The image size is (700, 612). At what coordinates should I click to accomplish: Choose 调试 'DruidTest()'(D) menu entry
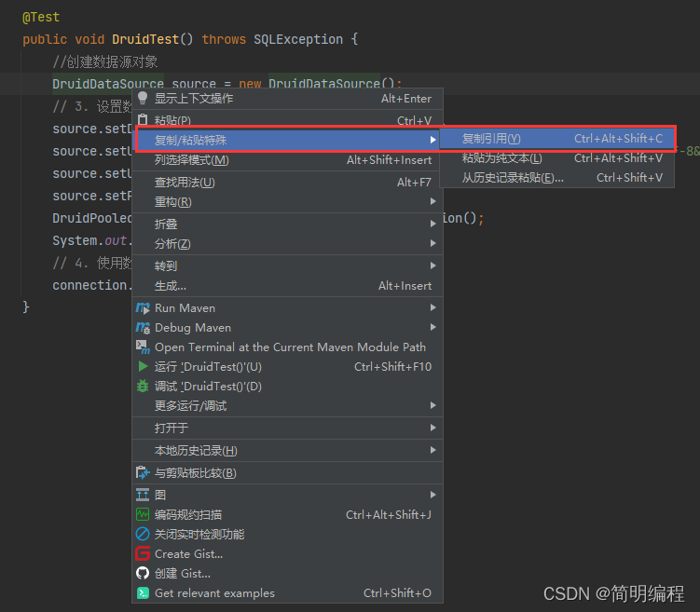(x=287, y=387)
